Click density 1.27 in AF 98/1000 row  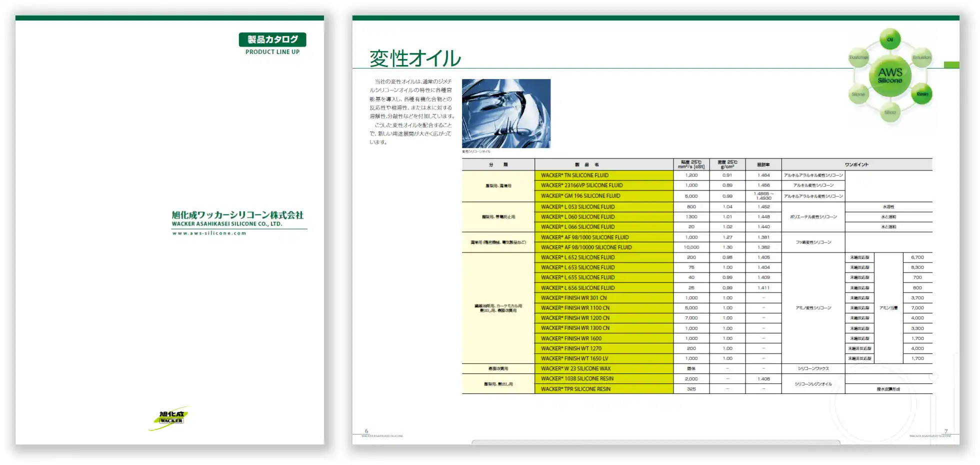point(727,237)
